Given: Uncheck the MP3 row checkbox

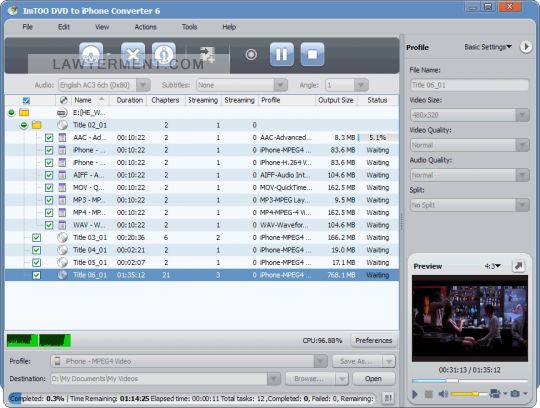Looking at the screenshot, I should tap(49, 200).
